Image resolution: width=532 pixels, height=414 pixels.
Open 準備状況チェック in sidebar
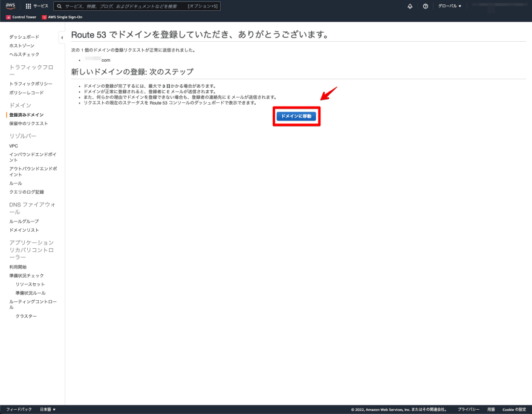[27, 275]
